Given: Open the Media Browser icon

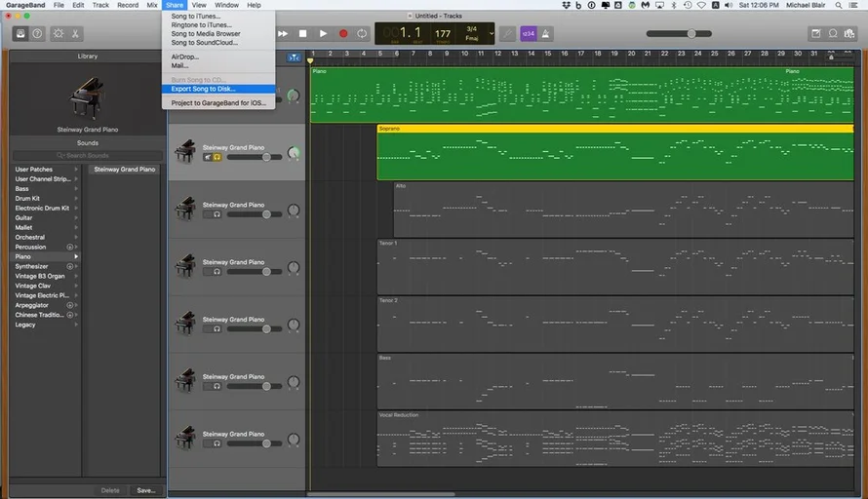Looking at the screenshot, I should (x=849, y=34).
